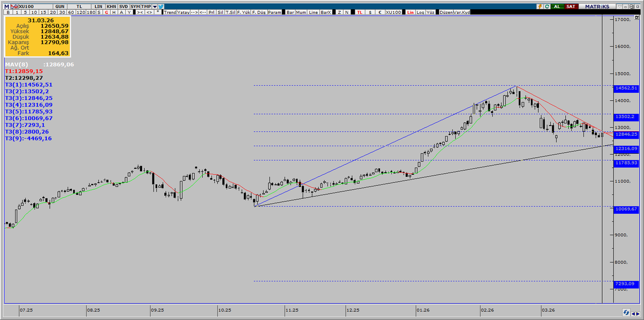This screenshot has width=644, height=320.
Task: Select the 180 minute period
Action: [91, 12]
